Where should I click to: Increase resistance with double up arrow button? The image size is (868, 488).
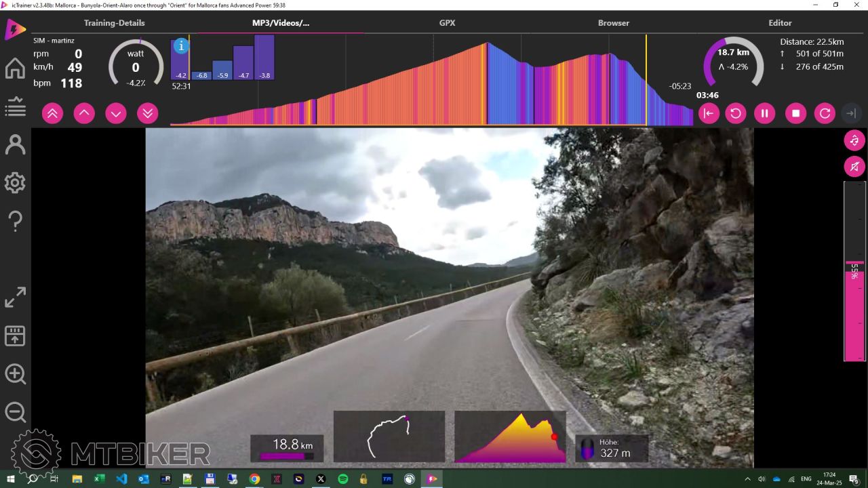point(52,113)
